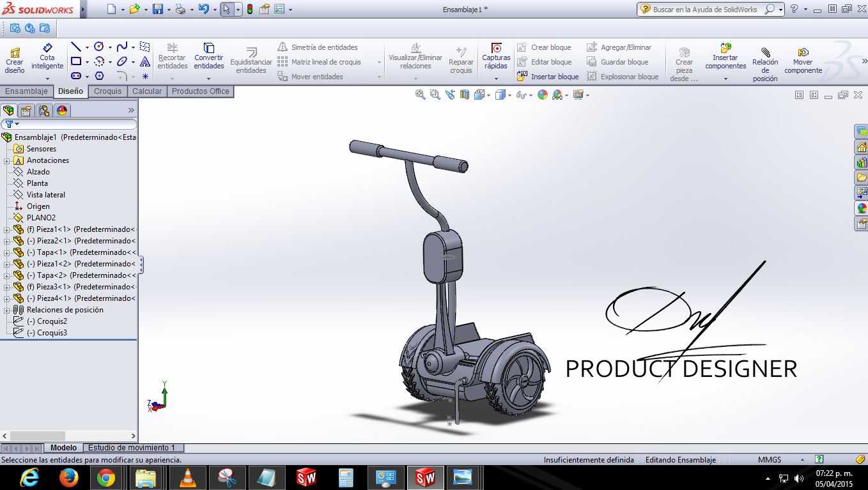This screenshot has width=868, height=490.
Task: Open Design Library in the task pane
Action: [862, 162]
